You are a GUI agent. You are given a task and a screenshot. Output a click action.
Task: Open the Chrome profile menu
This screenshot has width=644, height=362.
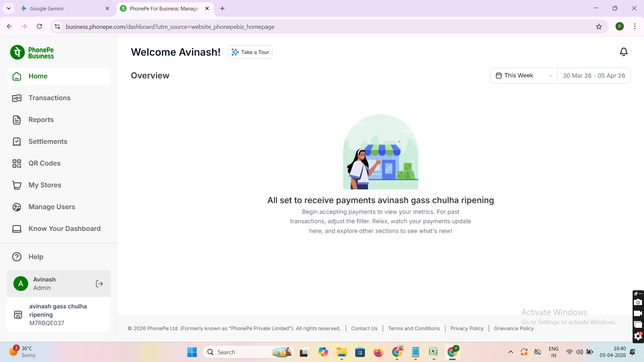[x=620, y=26]
